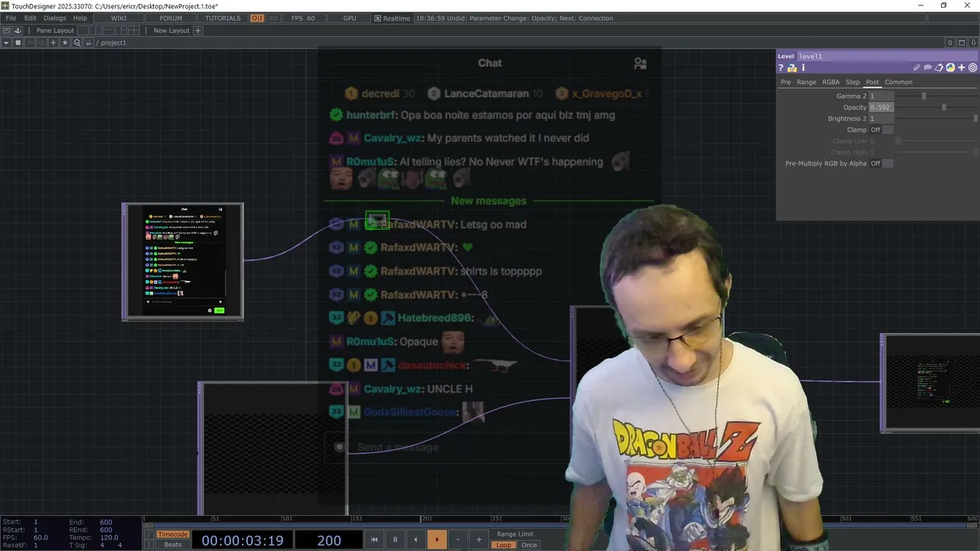Screen dimensions: 980x551
Task: Open the File menu
Action: 11,18
